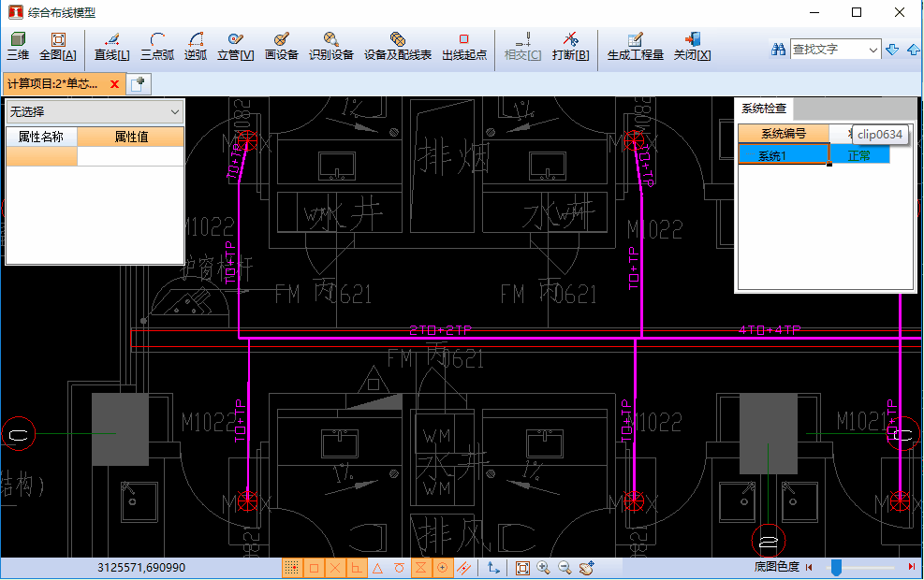Switch to 三维 3D view
The image size is (924, 580).
tap(18, 47)
